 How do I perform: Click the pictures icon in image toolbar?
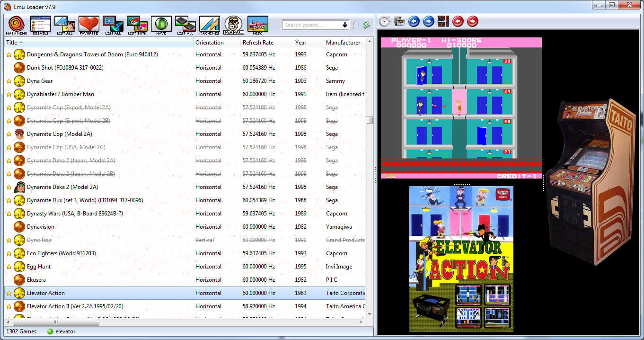(x=399, y=21)
